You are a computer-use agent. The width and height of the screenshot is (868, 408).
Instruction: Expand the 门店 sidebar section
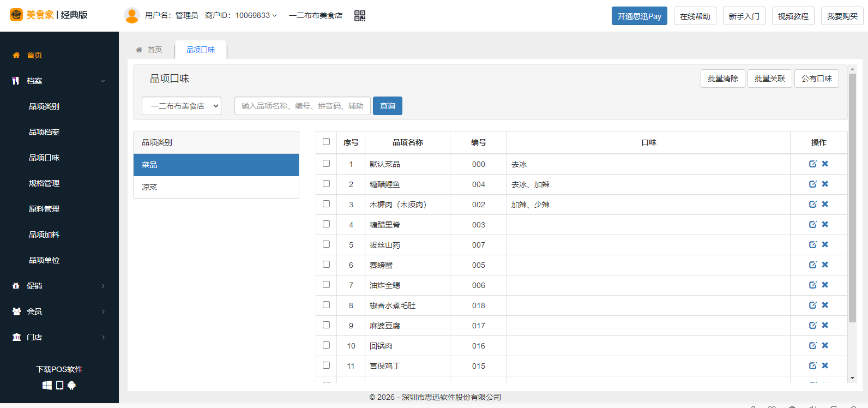point(59,337)
